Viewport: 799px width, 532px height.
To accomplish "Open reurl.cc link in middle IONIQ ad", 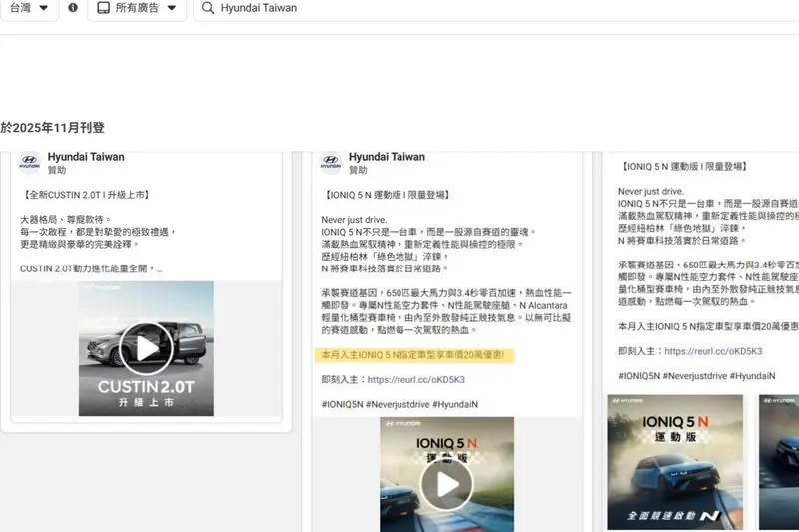I will coord(415,379).
